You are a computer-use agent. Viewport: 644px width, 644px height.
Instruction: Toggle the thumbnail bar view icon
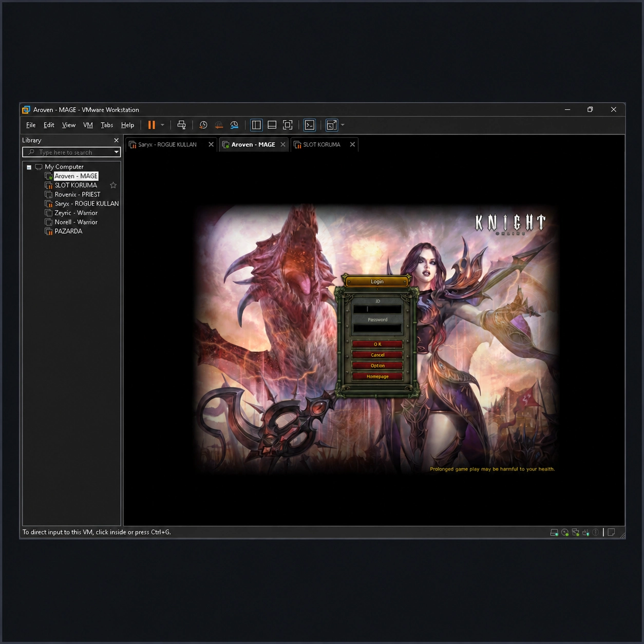click(x=272, y=125)
